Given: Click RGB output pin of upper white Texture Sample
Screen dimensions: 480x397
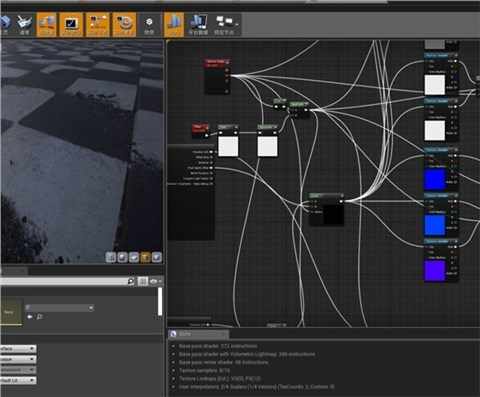Looking at the screenshot, I should coord(455,61).
